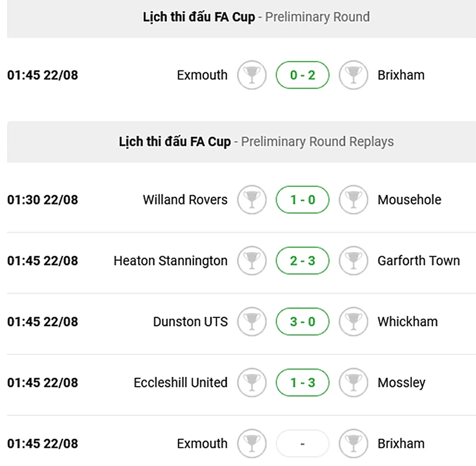476x466 pixels.
Task: Select the Eccleshill United trophy icon
Action: tap(252, 383)
